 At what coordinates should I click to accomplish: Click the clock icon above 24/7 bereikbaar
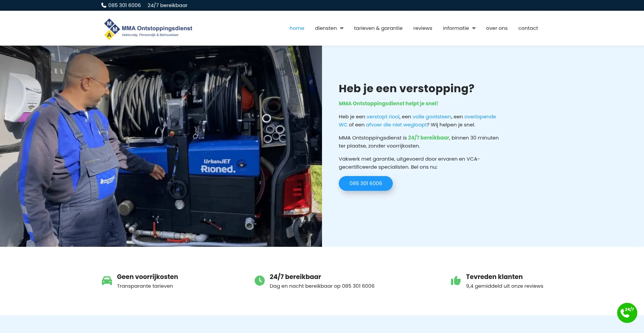[260, 280]
